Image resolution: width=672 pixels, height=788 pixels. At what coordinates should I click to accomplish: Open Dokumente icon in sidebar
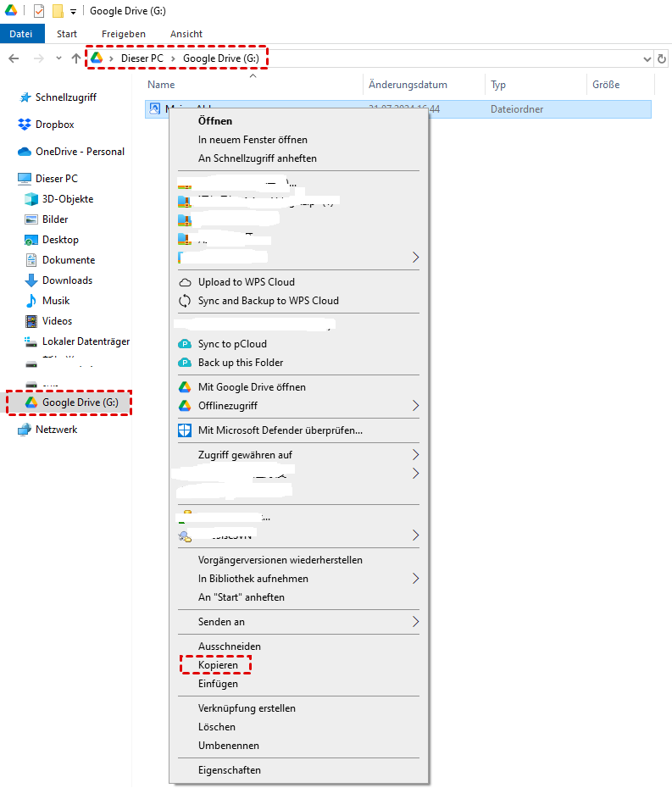(31, 260)
